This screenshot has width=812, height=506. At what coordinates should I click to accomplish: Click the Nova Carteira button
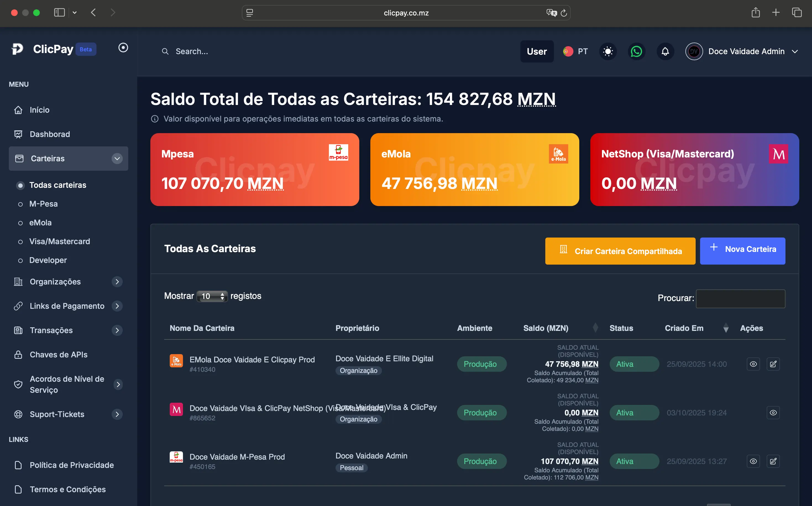(742, 251)
